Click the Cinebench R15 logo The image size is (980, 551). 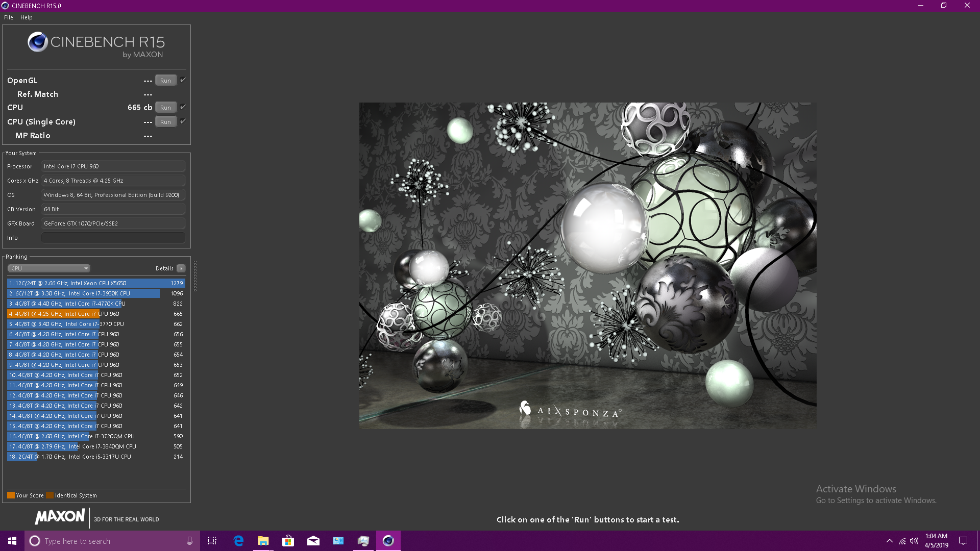96,45
